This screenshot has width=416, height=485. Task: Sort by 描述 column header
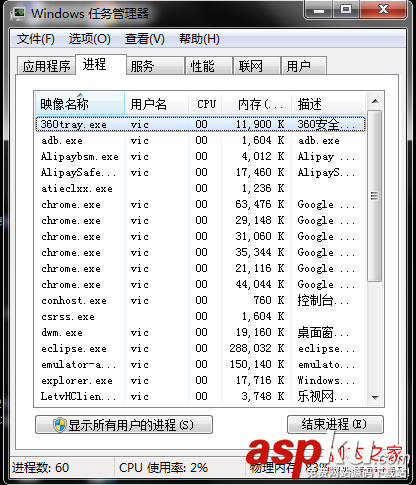click(x=328, y=104)
